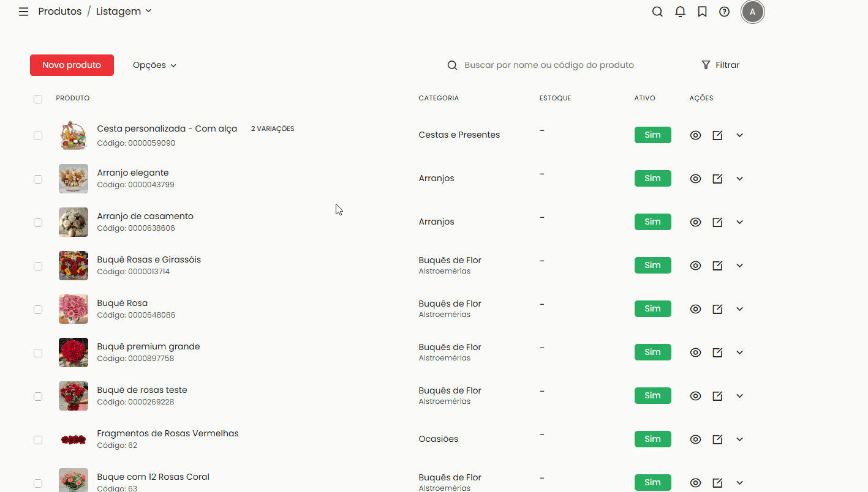868x492 pixels.
Task: Click the search magnifier icon in header
Action: click(x=657, y=12)
